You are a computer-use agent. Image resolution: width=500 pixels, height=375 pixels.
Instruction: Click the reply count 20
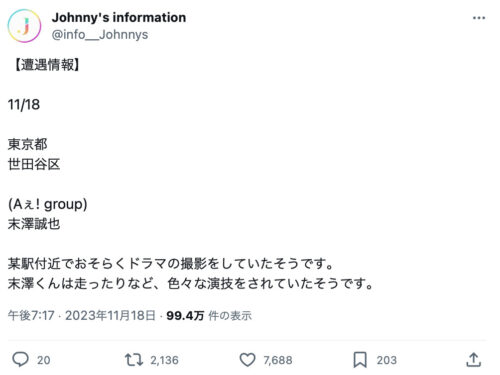(43, 360)
